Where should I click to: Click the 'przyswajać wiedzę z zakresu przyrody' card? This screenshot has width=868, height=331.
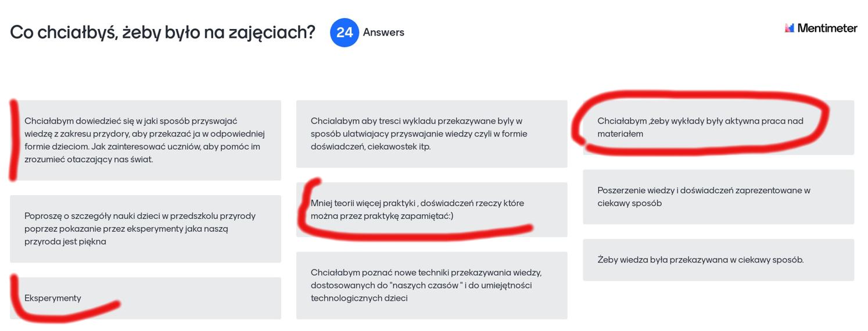[145, 141]
